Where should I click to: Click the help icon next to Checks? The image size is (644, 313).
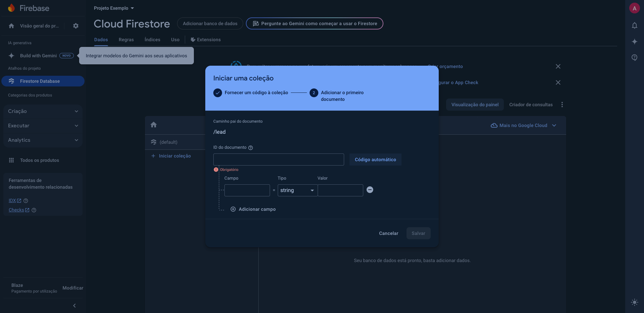[x=34, y=210]
